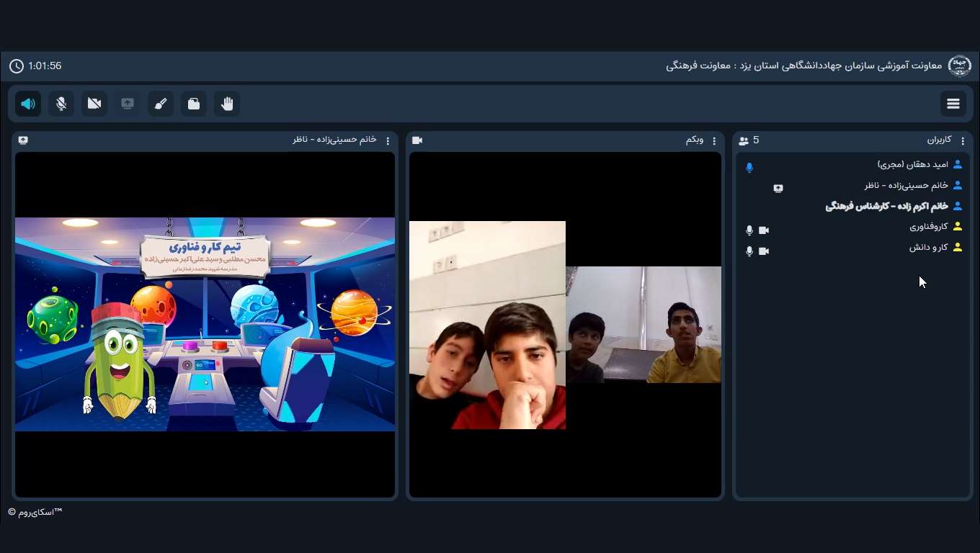Click the camera icon beside کاروفناوری
The height and width of the screenshot is (553, 980).
click(764, 230)
